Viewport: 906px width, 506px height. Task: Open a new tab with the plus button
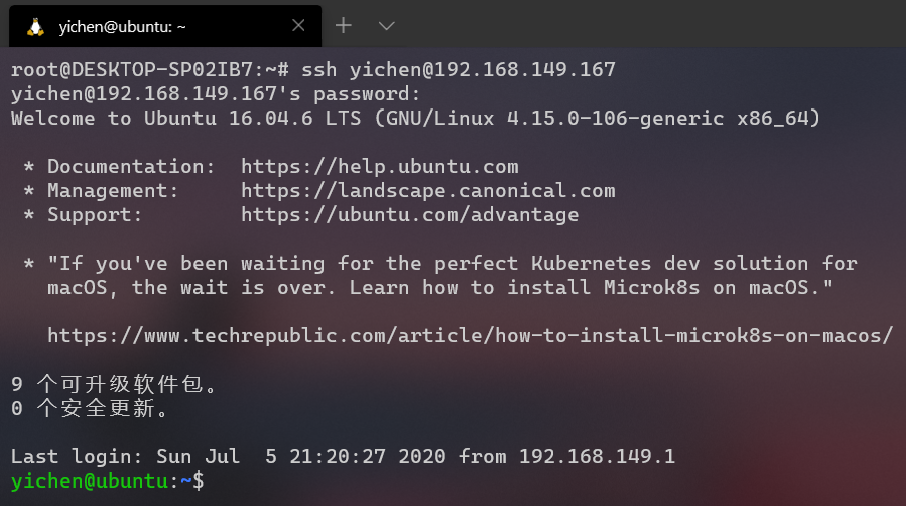tap(343, 25)
